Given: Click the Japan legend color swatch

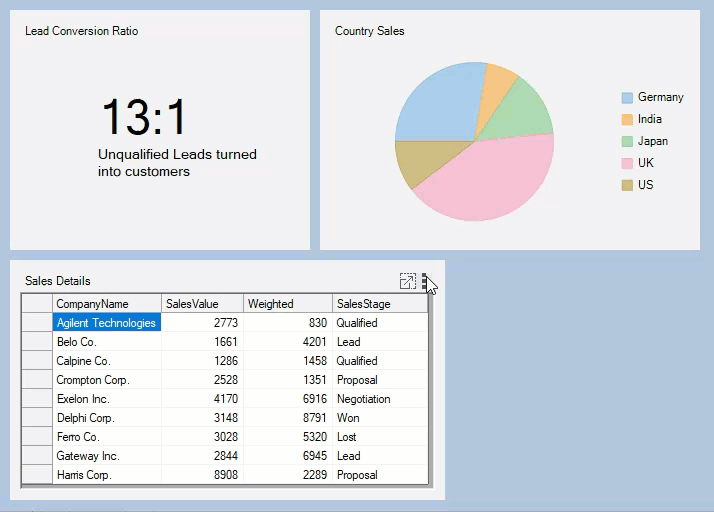Looking at the screenshot, I should (627, 142).
